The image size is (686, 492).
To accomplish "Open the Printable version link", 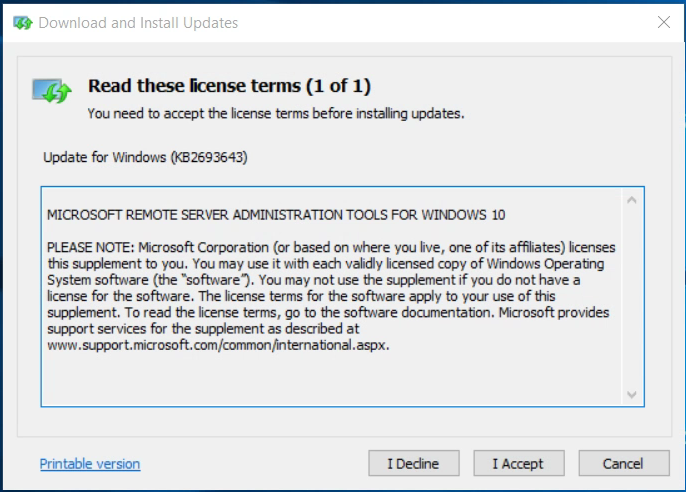I will [x=90, y=464].
